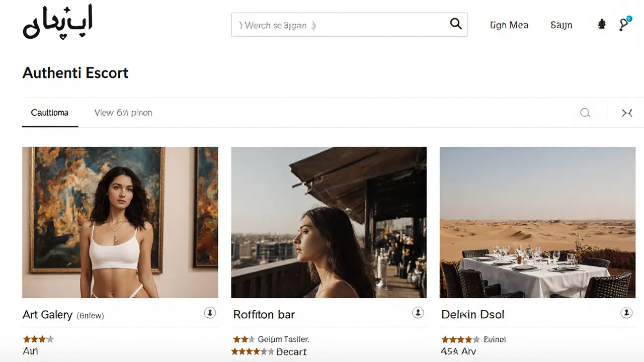The height and width of the screenshot is (362, 644).
Task: Click the filter icon right of tab bar
Action: click(627, 113)
